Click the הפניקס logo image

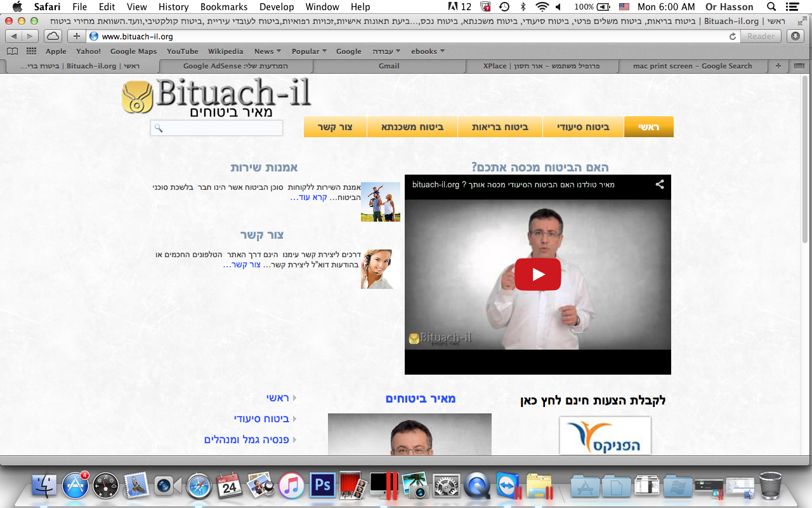605,436
